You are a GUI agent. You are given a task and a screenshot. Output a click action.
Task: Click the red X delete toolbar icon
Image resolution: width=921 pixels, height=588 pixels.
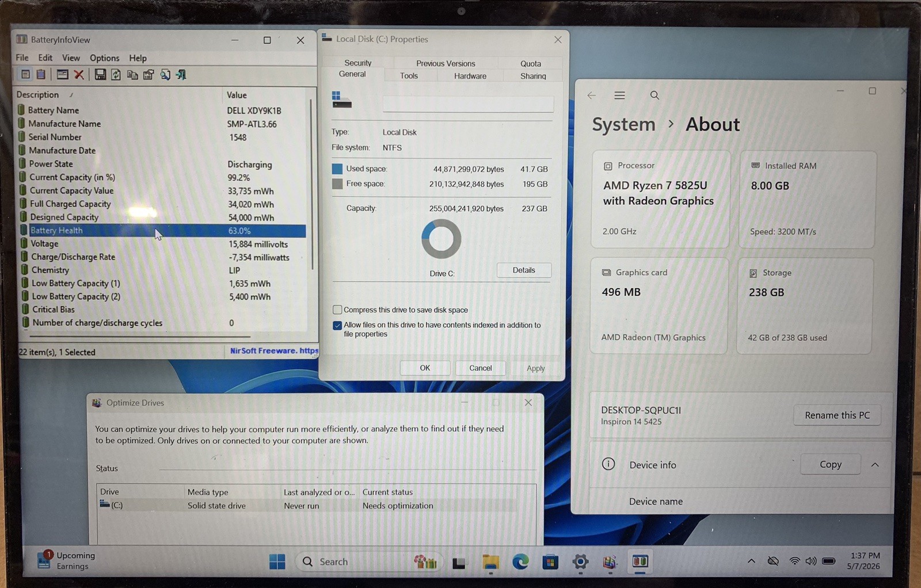(x=79, y=74)
